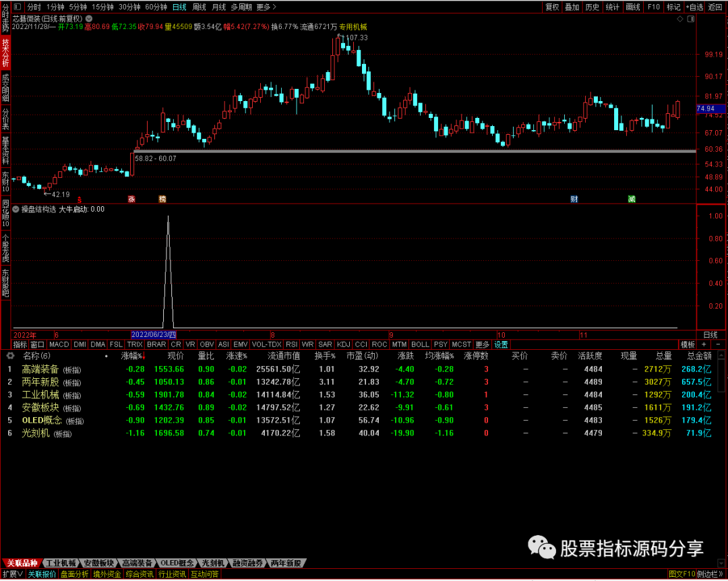728x581 pixels.
Task: Open F10 company info
Action: (654, 7)
